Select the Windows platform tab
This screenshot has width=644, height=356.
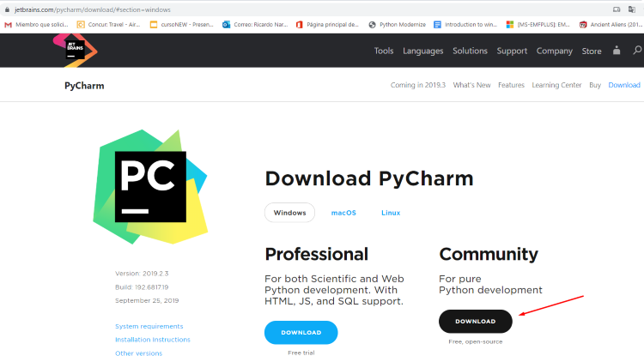[x=289, y=213]
